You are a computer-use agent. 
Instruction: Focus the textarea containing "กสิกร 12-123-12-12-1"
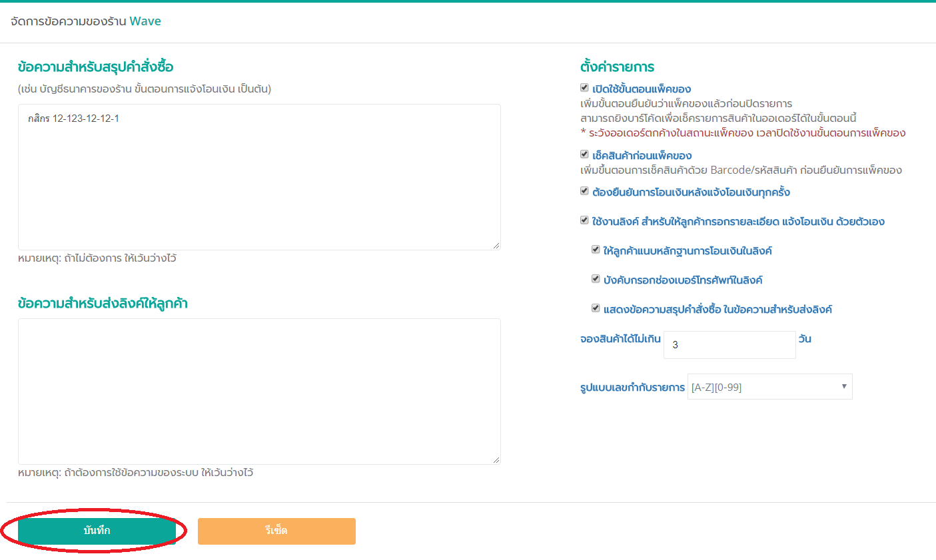(x=258, y=177)
